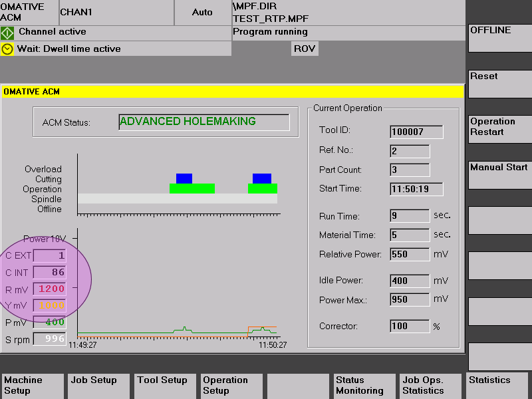
Task: Click the first blue Cutting bar in chart
Action: [184, 178]
